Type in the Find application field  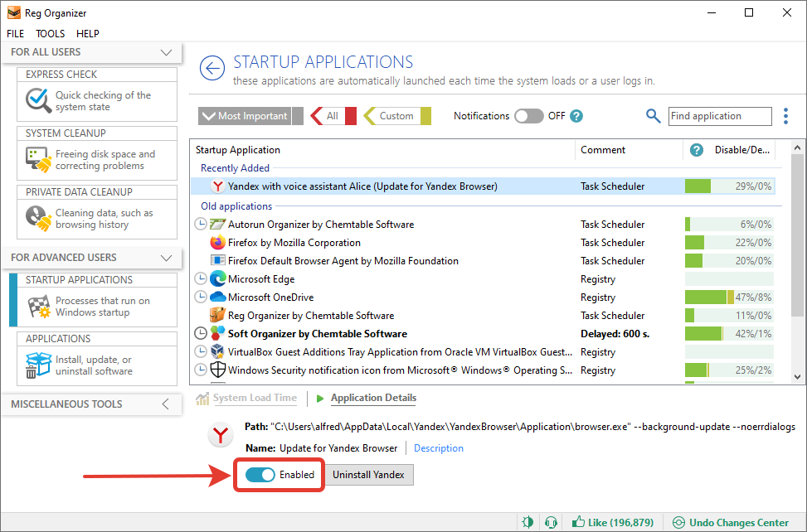pos(718,116)
